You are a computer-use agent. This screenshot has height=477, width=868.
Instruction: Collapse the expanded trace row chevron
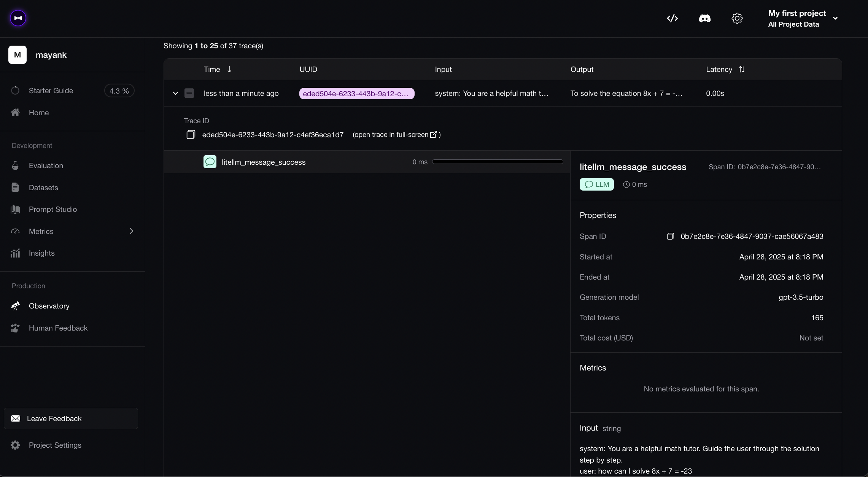[175, 93]
